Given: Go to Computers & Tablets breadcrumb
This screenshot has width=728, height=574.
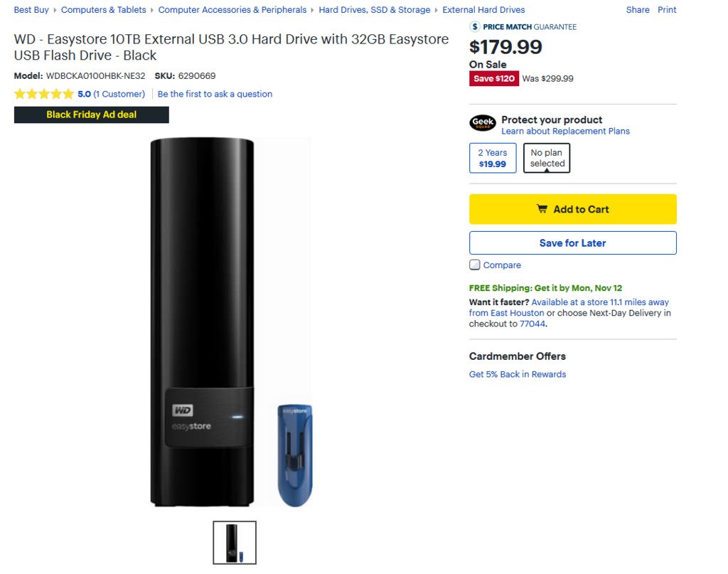Looking at the screenshot, I should [103, 10].
